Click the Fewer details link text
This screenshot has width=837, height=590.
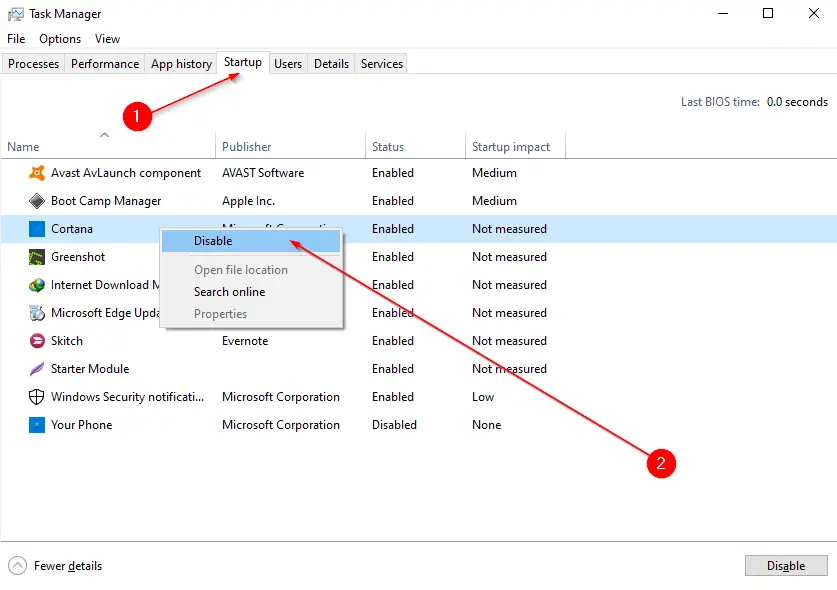pos(68,566)
